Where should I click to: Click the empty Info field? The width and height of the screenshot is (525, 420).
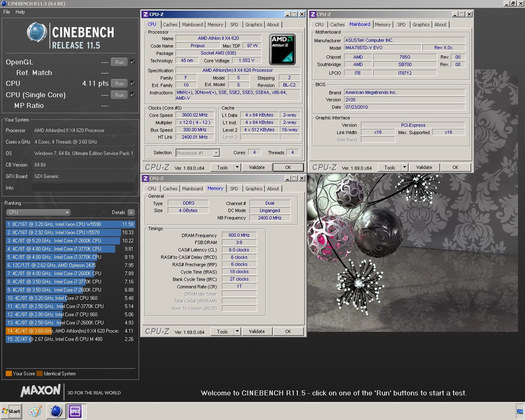(x=83, y=188)
